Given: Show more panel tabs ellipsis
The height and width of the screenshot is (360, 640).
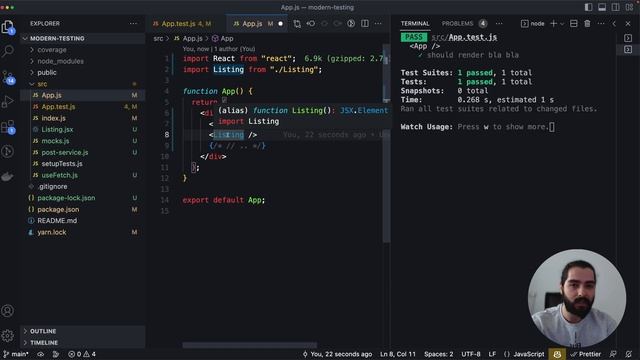Looking at the screenshot, I should [x=499, y=24].
